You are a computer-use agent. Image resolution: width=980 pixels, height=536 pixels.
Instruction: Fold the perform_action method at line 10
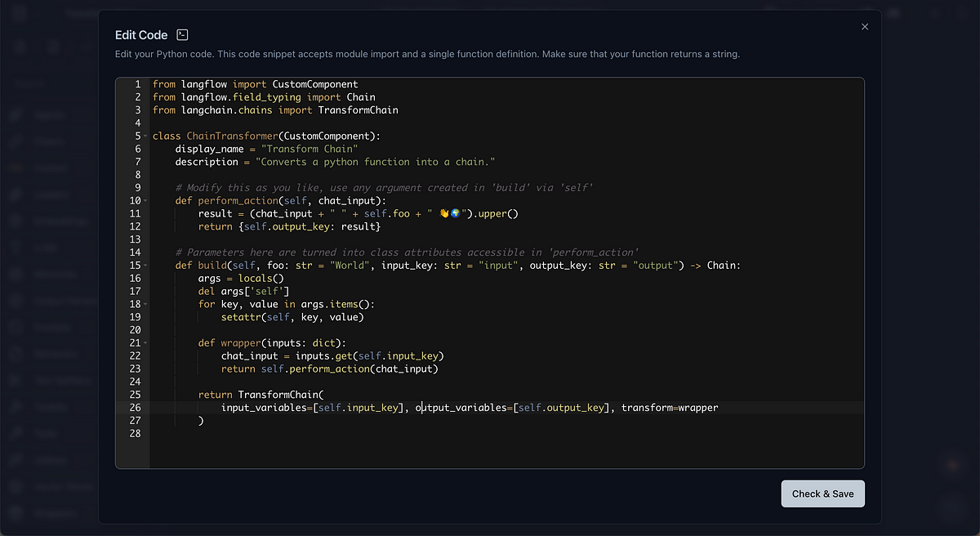(145, 200)
